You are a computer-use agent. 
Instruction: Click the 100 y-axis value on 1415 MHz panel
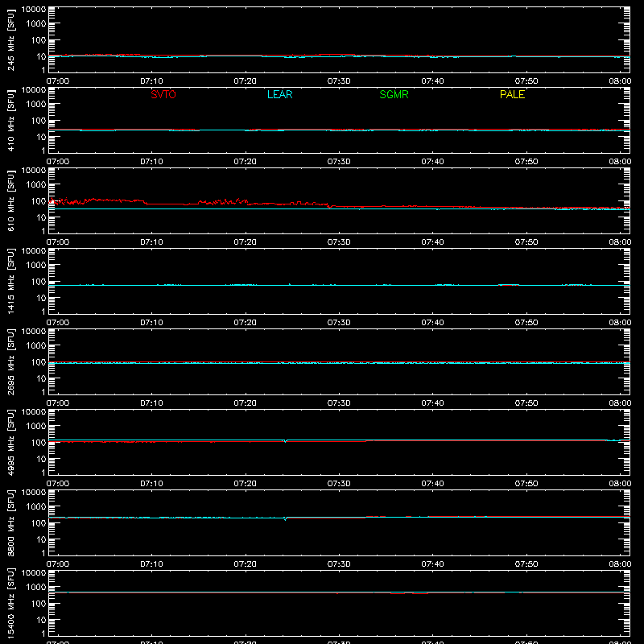[x=39, y=282]
